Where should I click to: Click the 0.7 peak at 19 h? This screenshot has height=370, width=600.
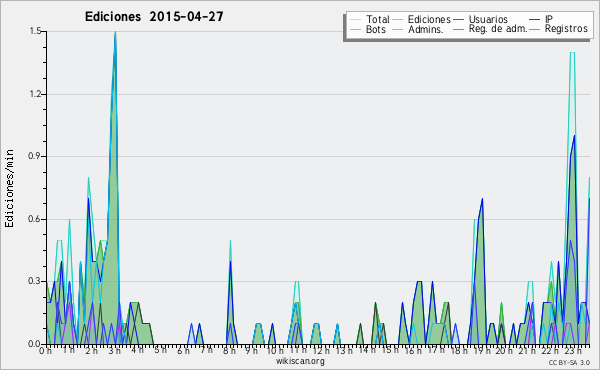pyautogui.click(x=482, y=199)
